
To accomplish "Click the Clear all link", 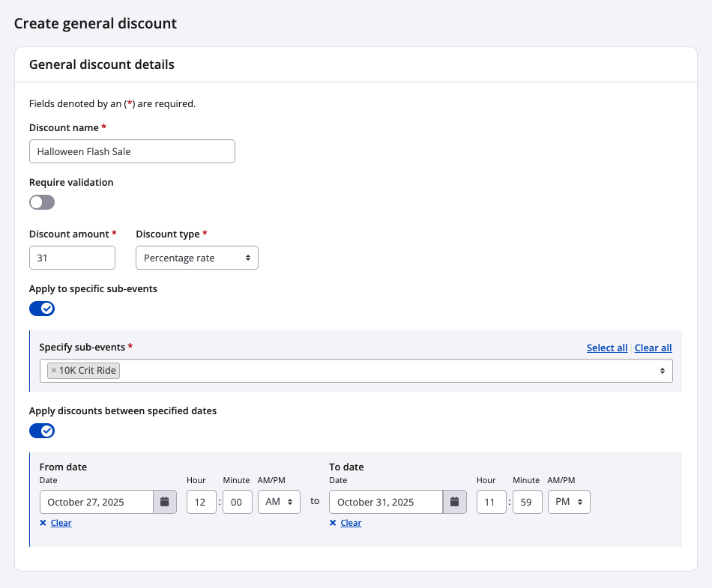I will coord(653,348).
